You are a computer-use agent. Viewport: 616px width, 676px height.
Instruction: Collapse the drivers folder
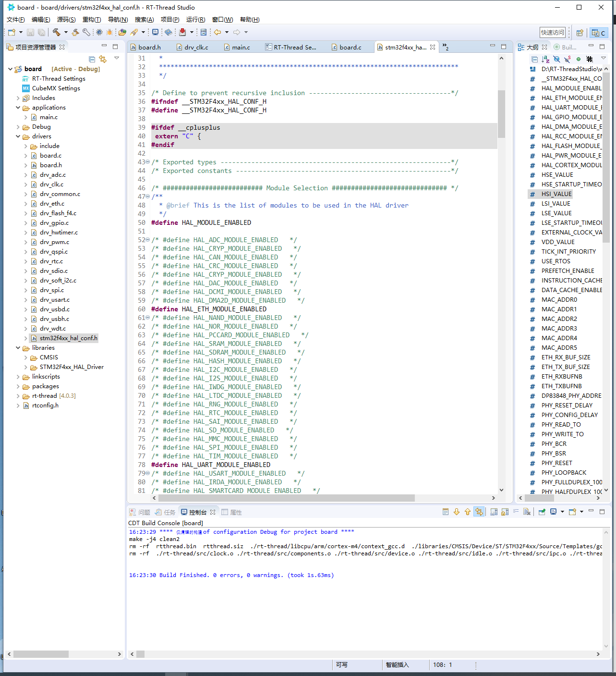pos(18,136)
